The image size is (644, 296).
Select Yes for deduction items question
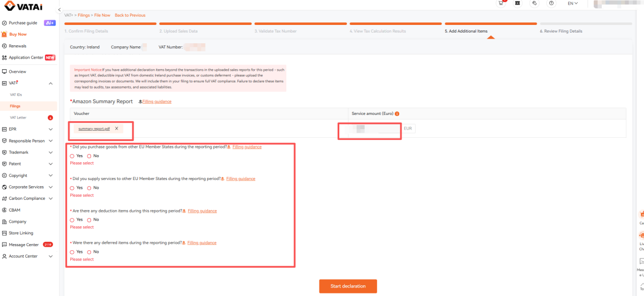[72, 220]
